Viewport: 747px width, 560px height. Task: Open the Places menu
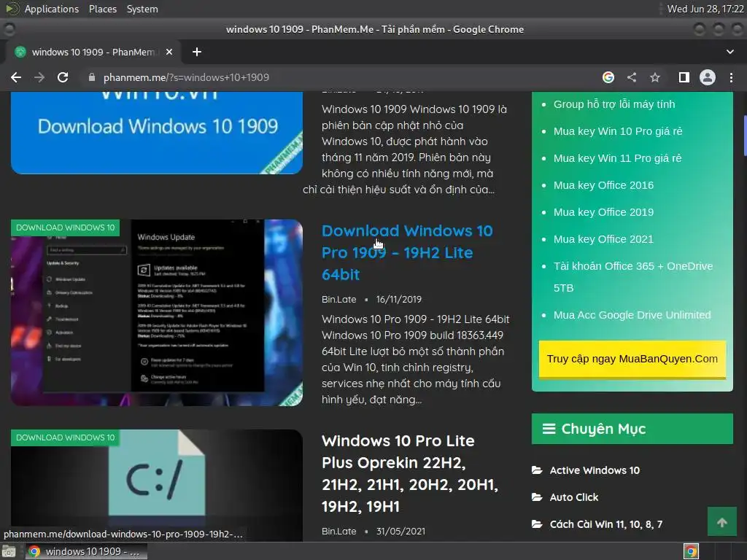coord(103,9)
